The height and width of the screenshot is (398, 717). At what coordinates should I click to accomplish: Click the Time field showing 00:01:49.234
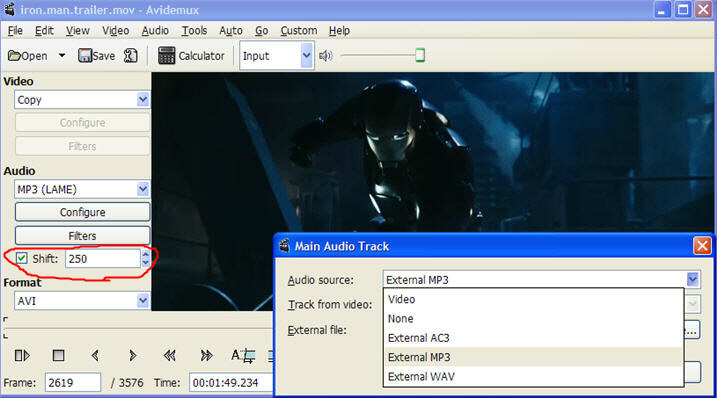point(231,382)
